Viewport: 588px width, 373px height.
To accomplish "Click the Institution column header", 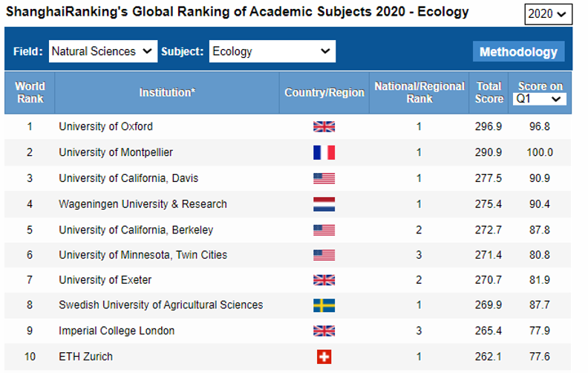I will [167, 93].
